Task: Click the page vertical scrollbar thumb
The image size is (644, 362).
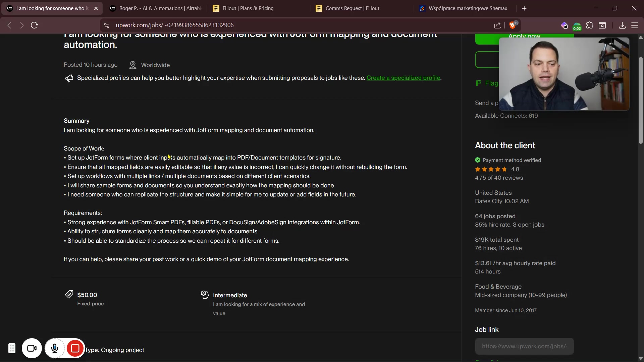Action: 641,101
